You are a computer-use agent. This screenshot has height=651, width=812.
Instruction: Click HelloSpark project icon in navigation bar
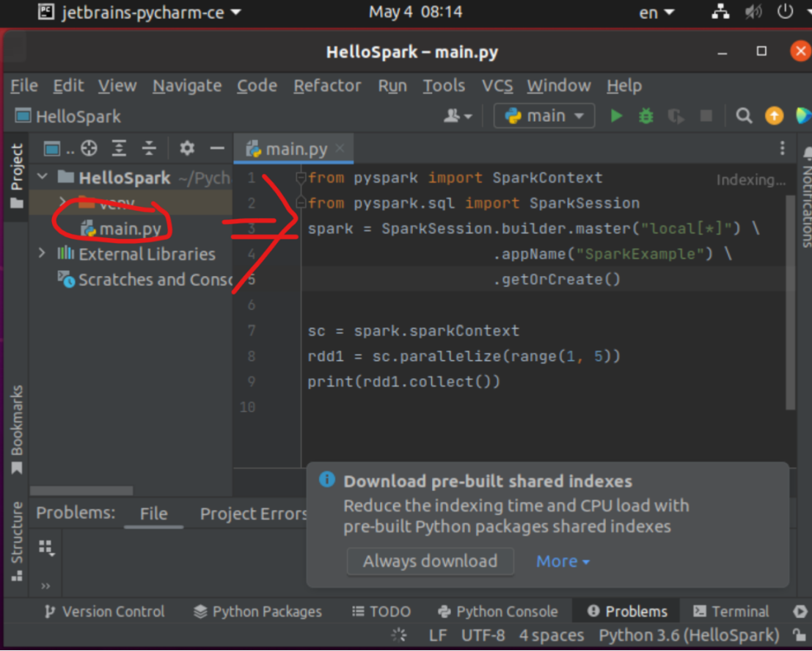point(23,115)
